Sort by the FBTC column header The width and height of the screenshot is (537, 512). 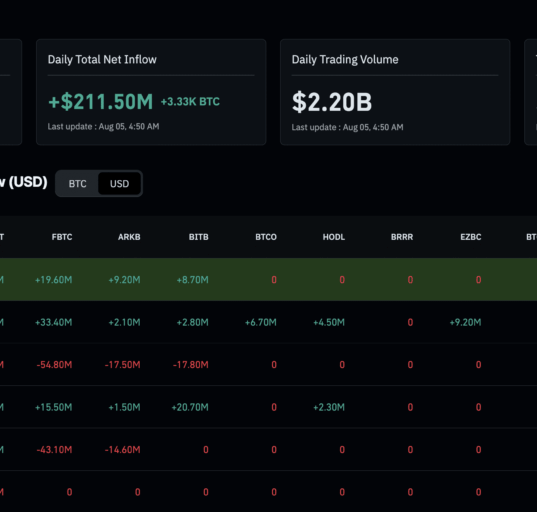(62, 237)
